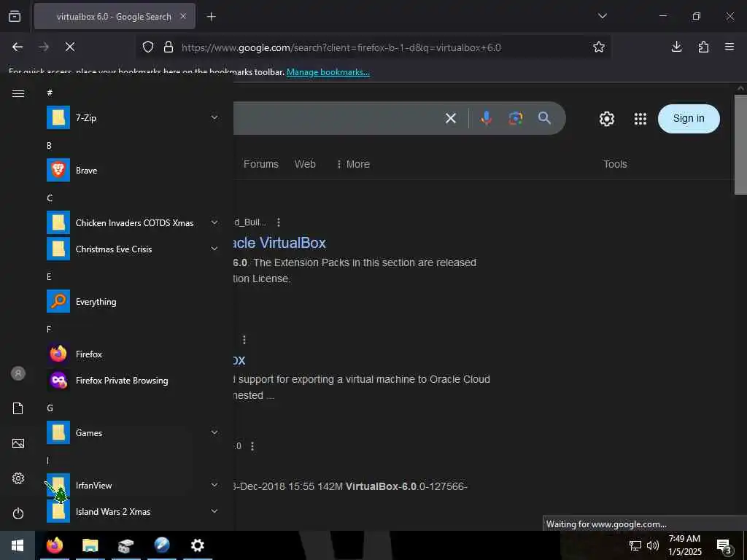Open options for the third search result
This screenshot has width=747, height=560.
pyautogui.click(x=252, y=446)
